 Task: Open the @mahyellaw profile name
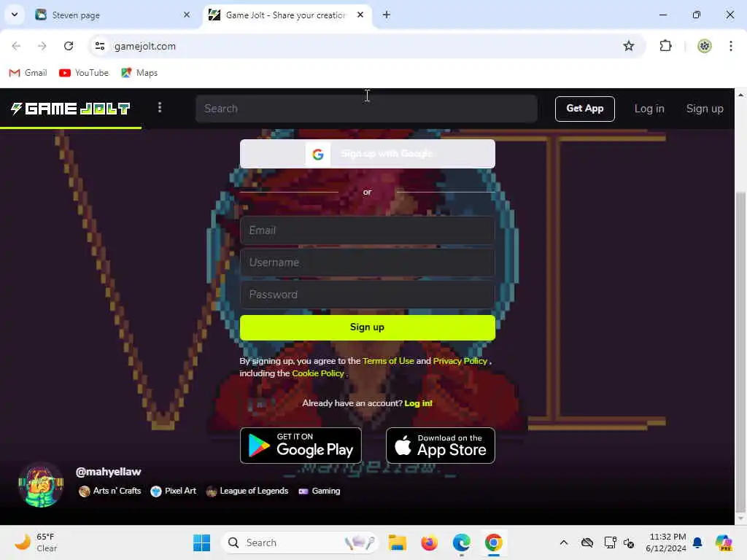108,472
